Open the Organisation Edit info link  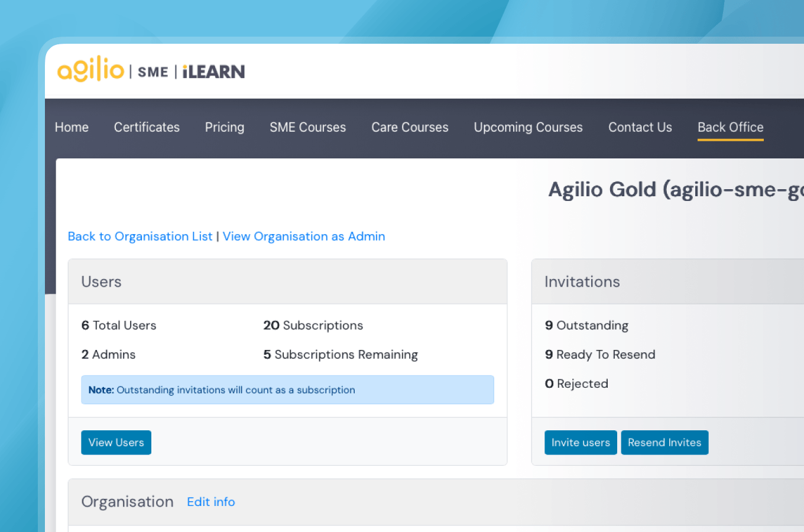[211, 502]
